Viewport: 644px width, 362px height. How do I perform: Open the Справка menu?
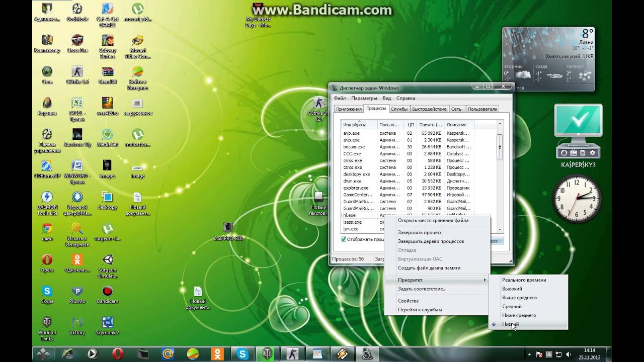[x=406, y=98]
